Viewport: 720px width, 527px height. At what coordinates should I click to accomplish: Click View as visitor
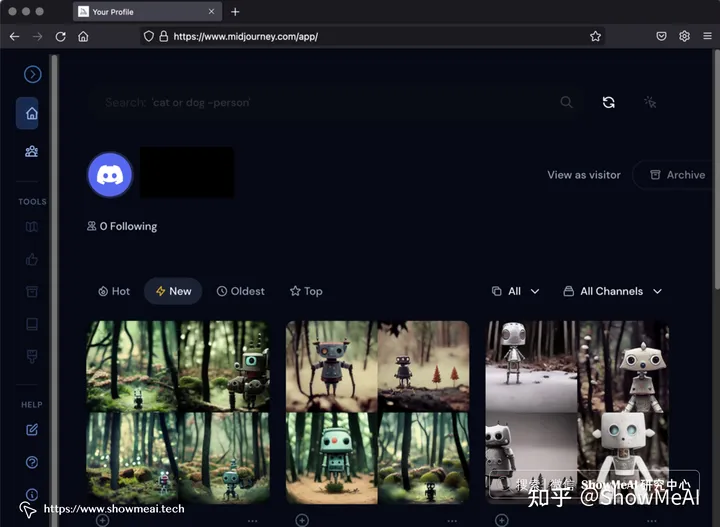point(584,175)
